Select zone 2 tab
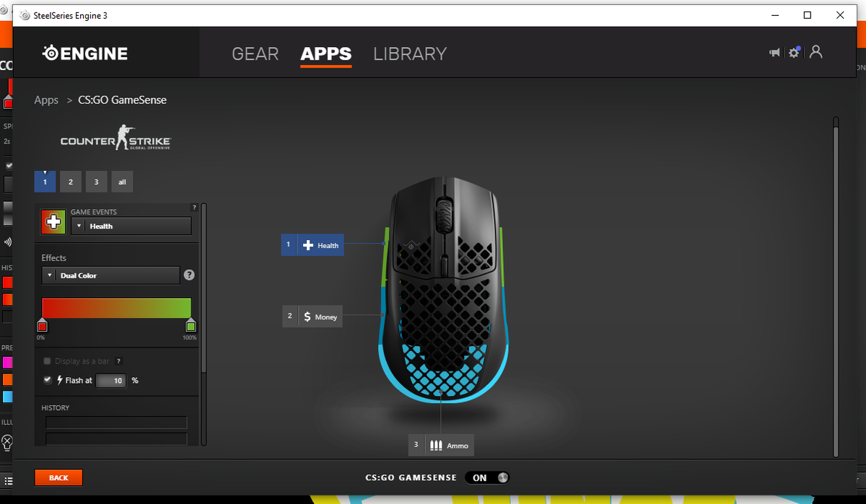Viewport: 866px width, 504px height. tap(71, 182)
